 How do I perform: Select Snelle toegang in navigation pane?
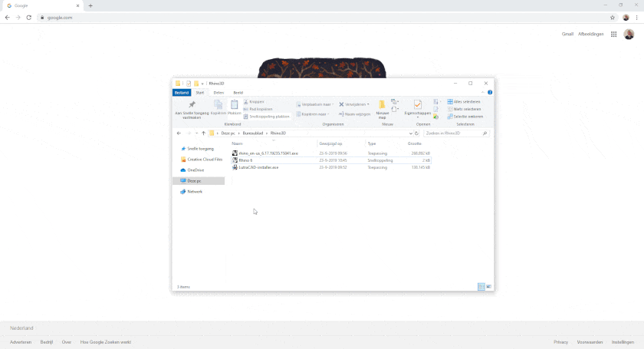[x=200, y=148]
